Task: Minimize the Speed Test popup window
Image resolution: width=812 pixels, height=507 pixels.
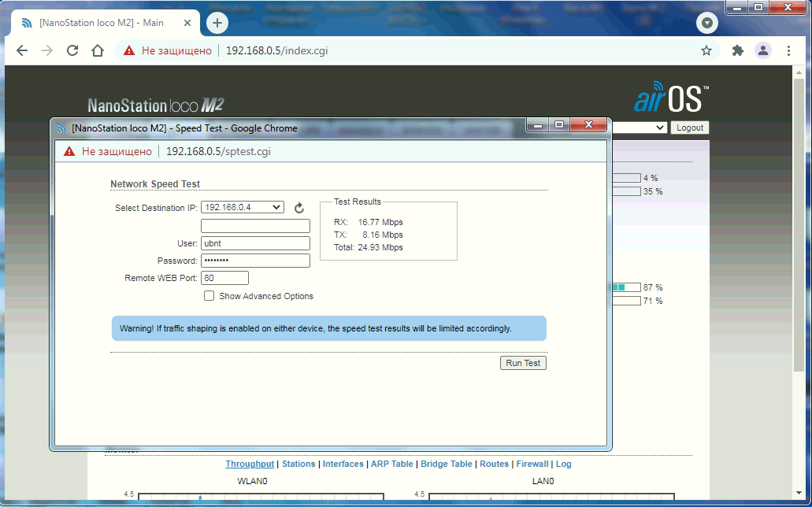Action: pyautogui.click(x=539, y=124)
